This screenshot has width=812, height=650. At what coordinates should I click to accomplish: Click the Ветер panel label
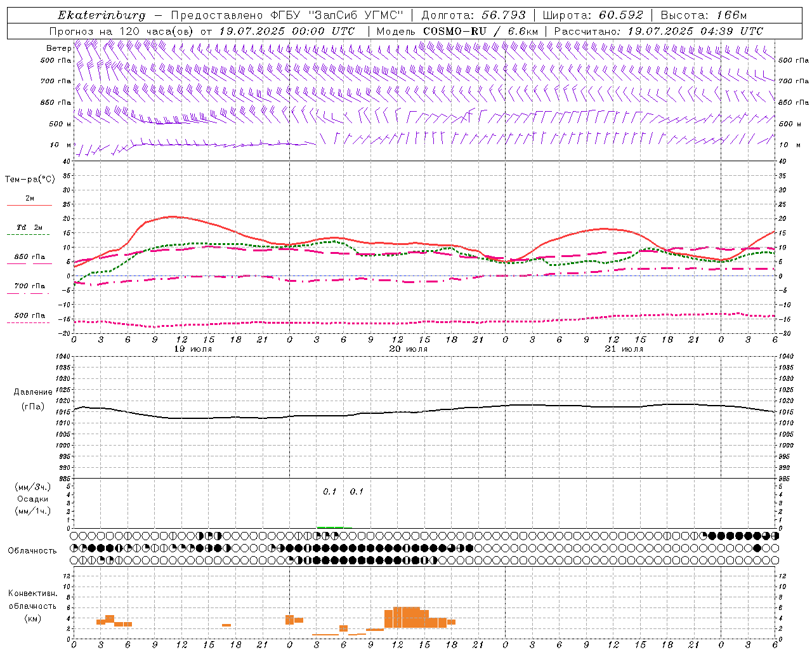[x=58, y=48]
